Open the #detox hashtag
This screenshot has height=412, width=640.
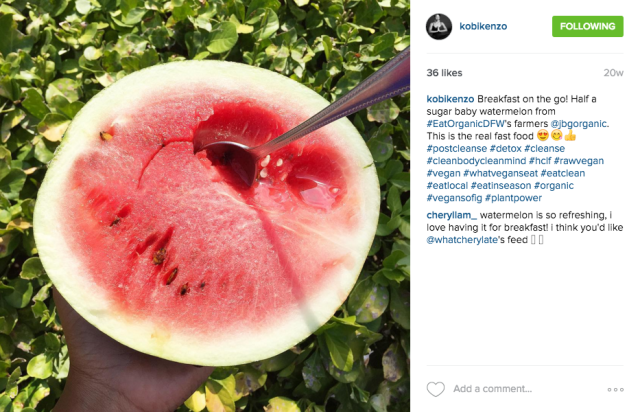click(x=505, y=149)
